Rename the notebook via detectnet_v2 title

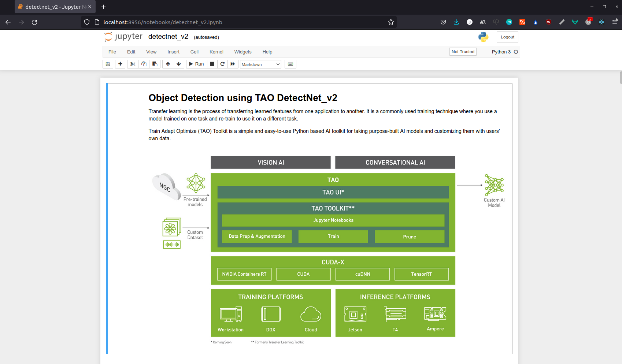point(168,37)
